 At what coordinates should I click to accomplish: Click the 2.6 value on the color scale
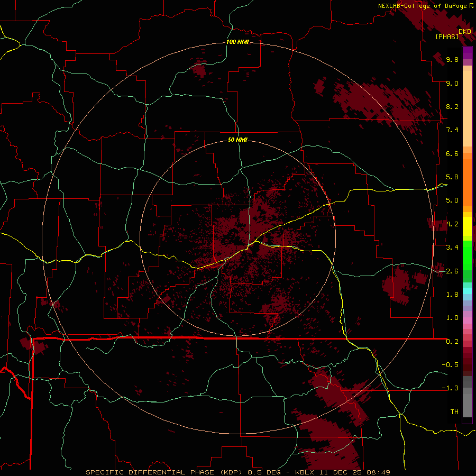pos(452,271)
